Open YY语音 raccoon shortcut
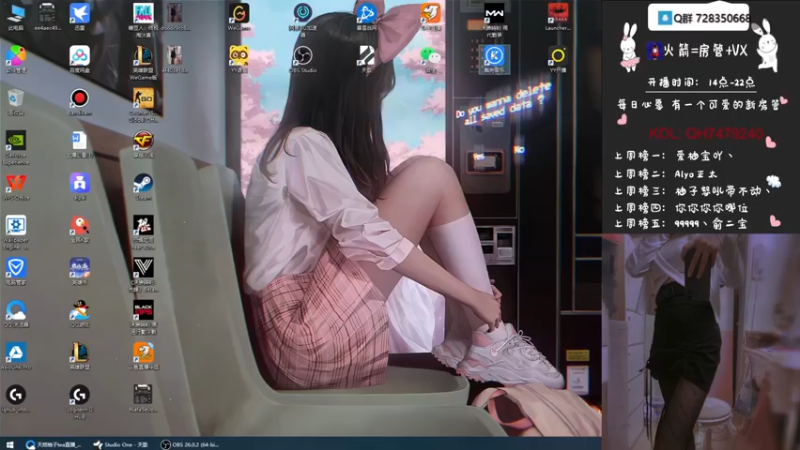 point(239,59)
